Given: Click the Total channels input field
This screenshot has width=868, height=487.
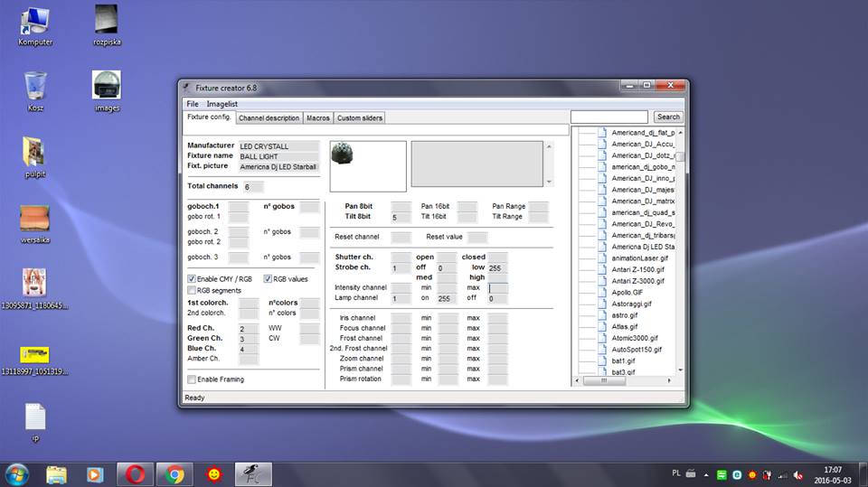Looking at the screenshot, I should coord(253,186).
